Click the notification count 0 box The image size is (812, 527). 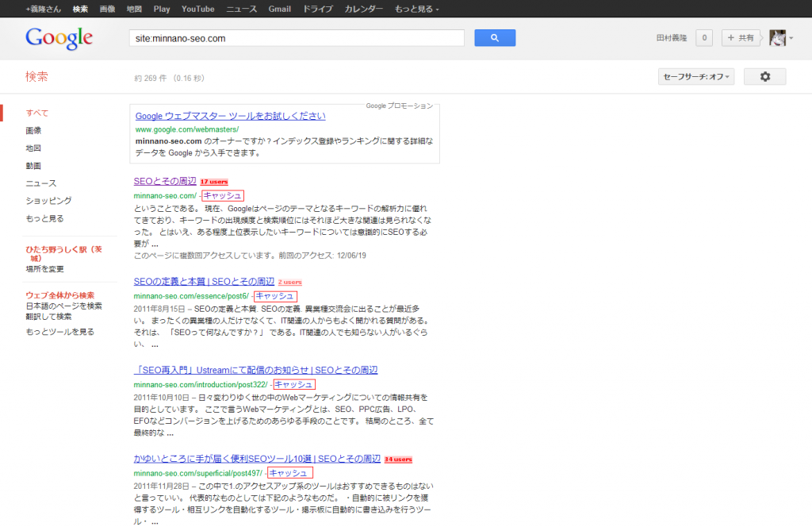coord(704,38)
